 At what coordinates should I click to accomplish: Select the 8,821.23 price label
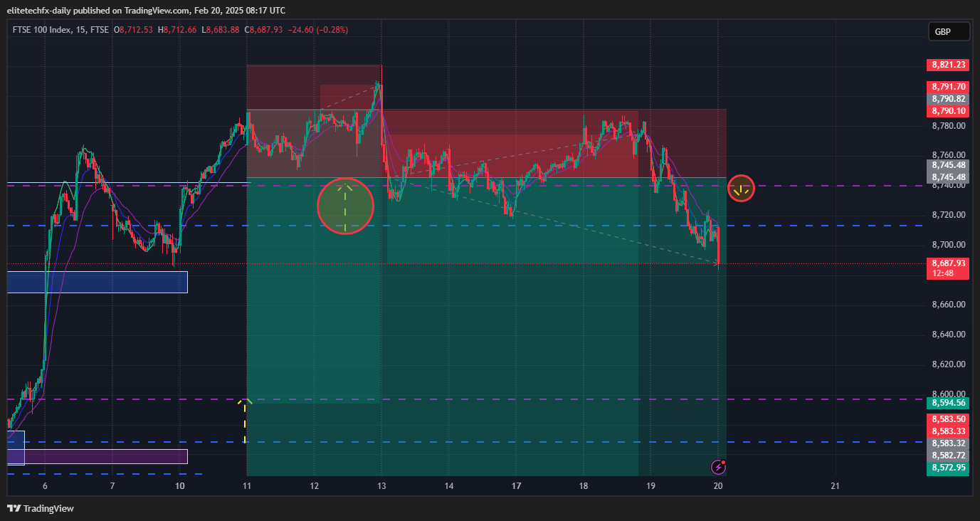[x=947, y=65]
